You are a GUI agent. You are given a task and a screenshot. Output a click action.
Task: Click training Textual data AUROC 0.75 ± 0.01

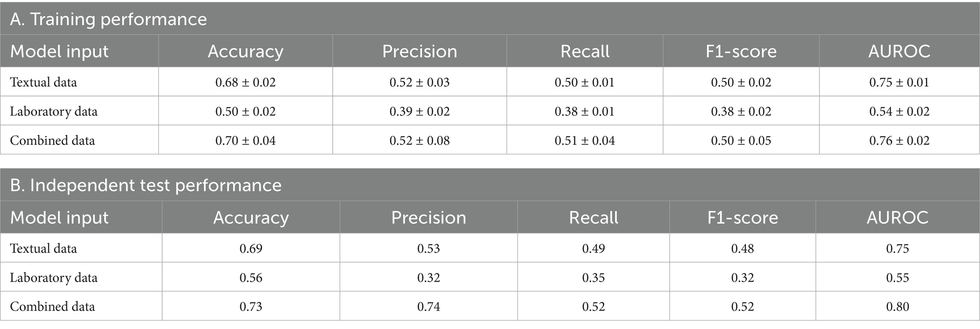coord(899,82)
